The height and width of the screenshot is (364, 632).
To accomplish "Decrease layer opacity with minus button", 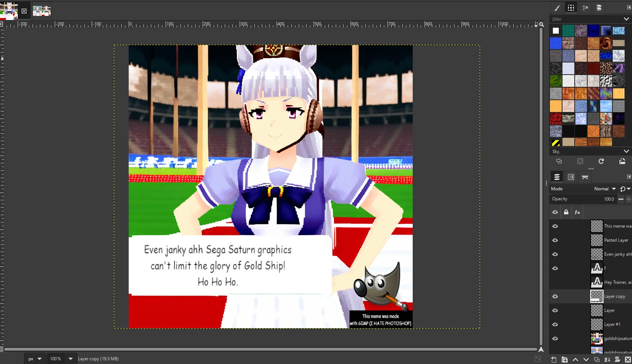I will pos(621,199).
